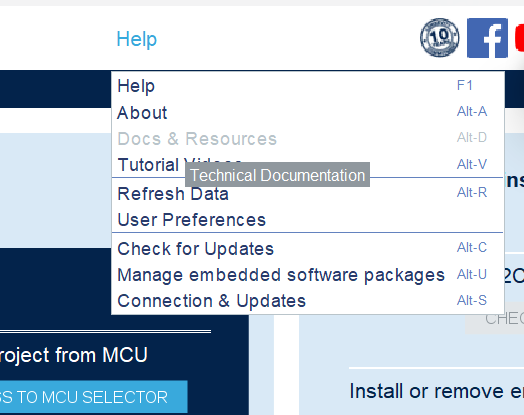Choose Check for Updates entry
Viewport: 524px width, 415px height.
307,249
